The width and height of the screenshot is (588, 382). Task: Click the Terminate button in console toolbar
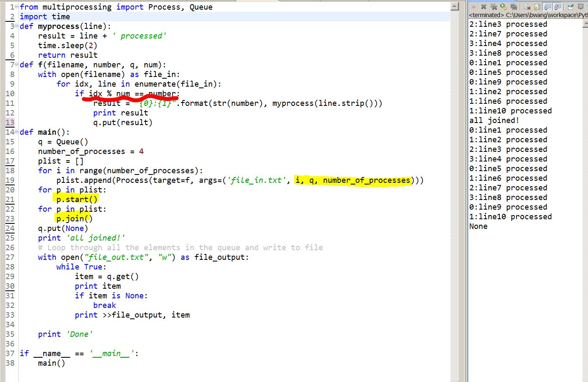[x=473, y=7]
